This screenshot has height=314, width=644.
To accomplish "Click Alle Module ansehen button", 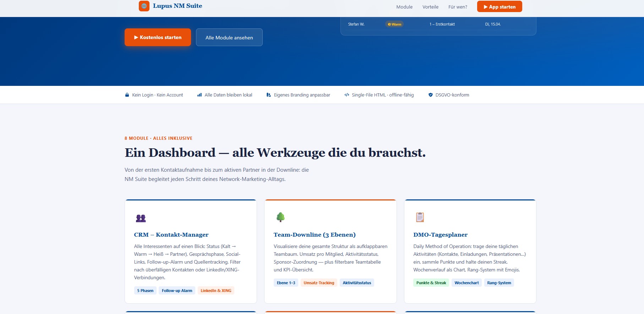I will pyautogui.click(x=229, y=37).
